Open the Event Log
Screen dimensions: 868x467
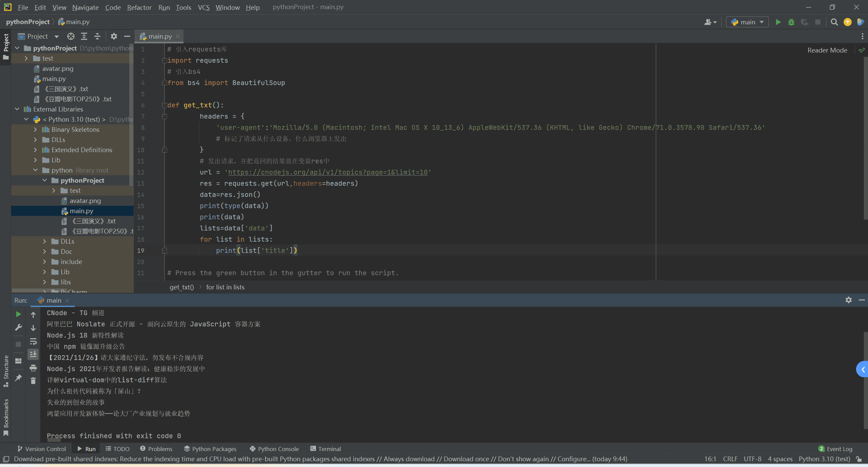835,449
